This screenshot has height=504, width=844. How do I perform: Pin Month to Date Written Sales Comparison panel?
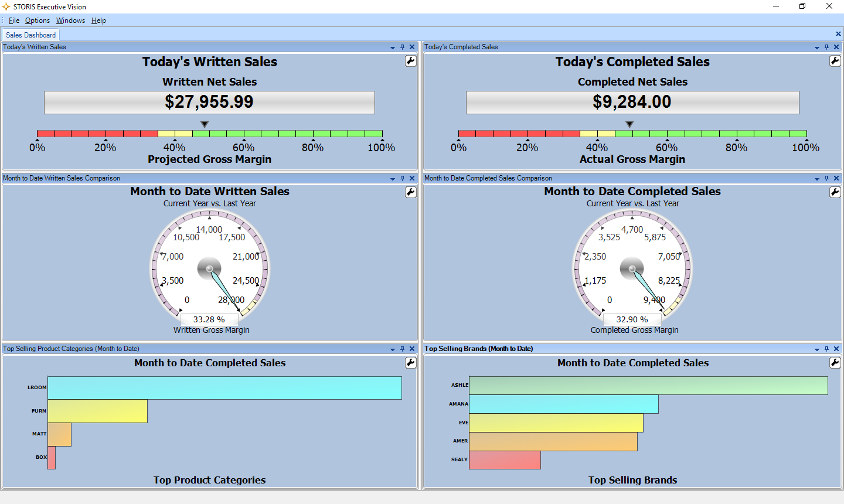pos(402,178)
